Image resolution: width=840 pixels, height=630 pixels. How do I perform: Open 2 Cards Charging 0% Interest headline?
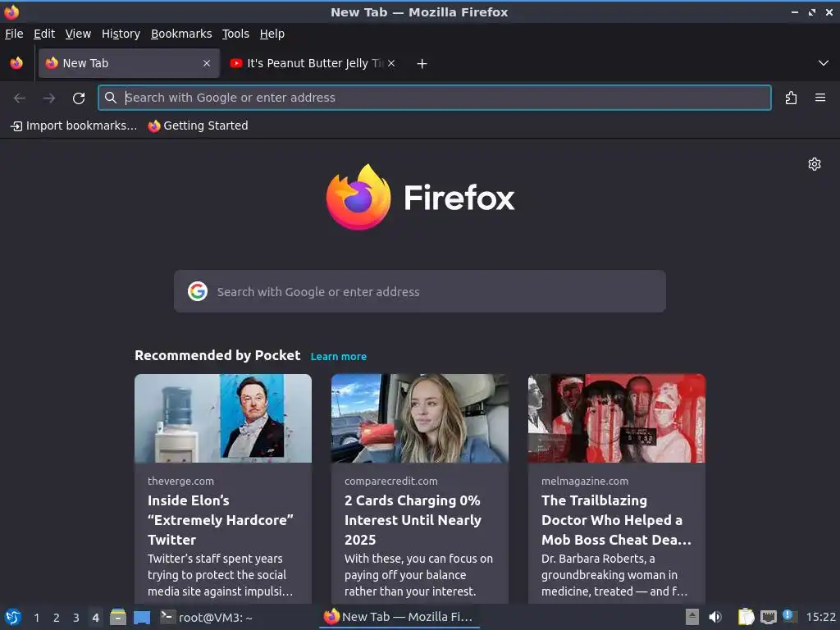tap(413, 520)
